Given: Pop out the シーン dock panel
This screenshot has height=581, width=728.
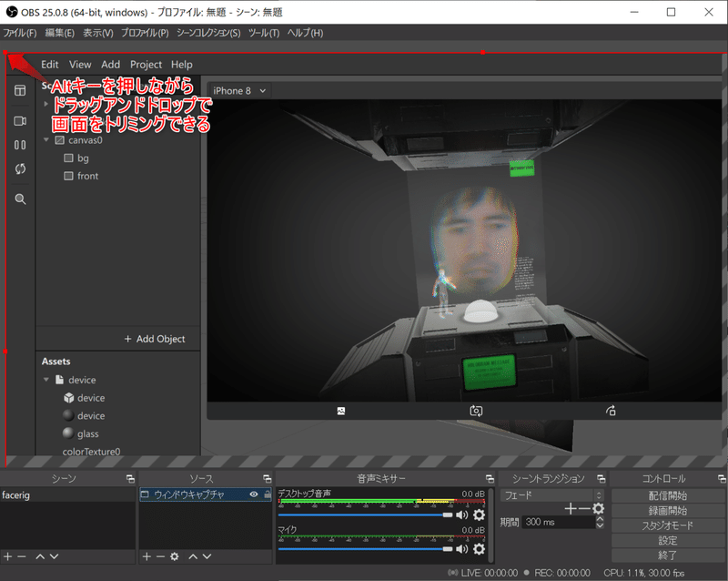Looking at the screenshot, I should point(130,479).
